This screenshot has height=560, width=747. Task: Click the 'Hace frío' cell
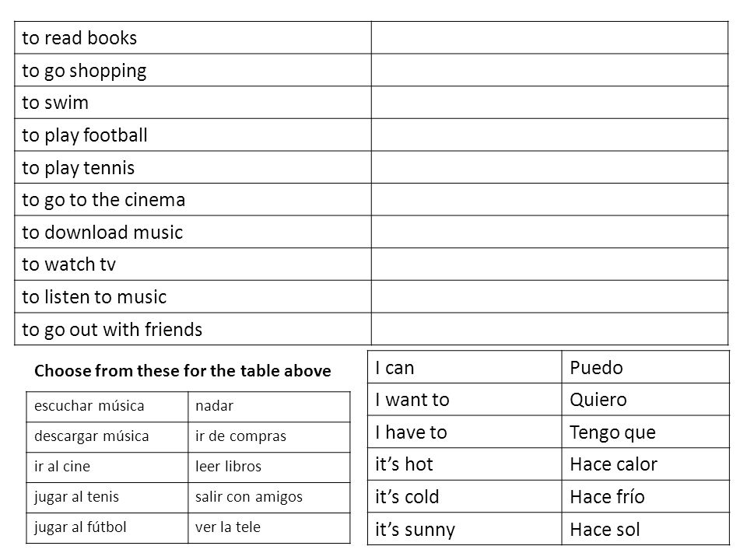click(x=646, y=497)
